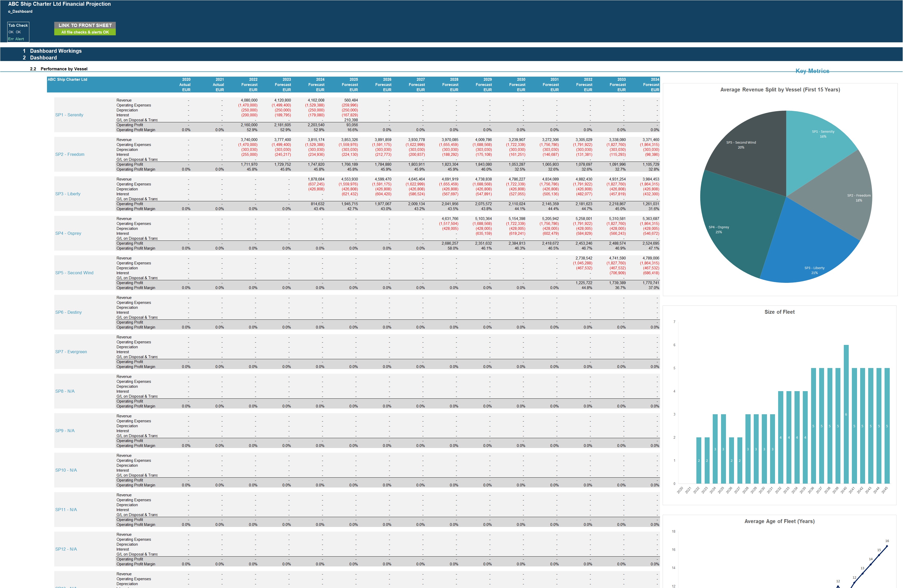Click the SP4 - Osprey vessel label

click(68, 233)
